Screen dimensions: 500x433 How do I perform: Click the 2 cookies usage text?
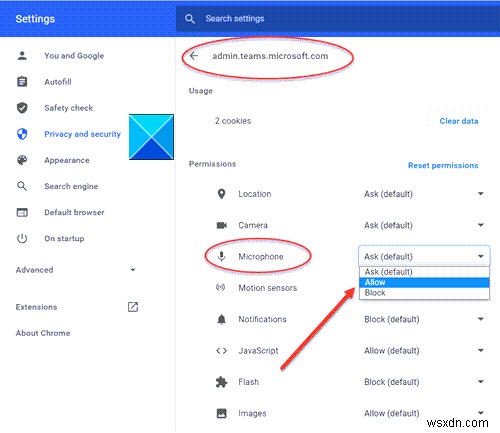tap(233, 121)
